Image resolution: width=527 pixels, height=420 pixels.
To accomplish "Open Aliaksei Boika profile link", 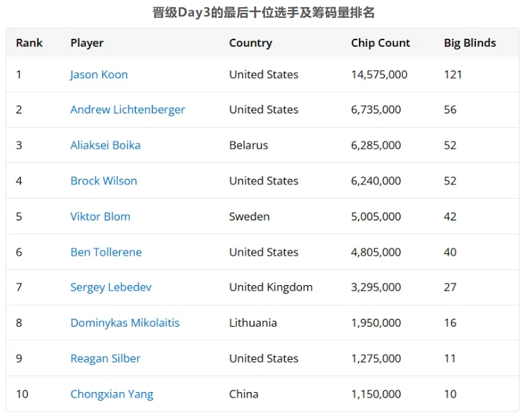I will click(x=106, y=145).
